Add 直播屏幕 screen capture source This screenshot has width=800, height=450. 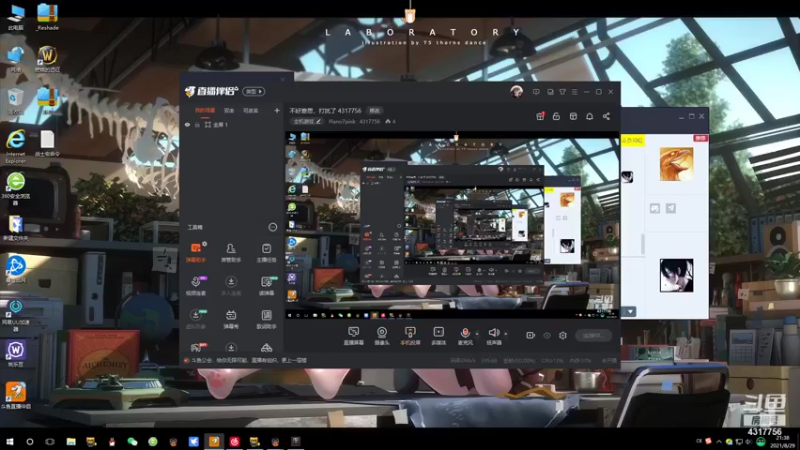(353, 336)
